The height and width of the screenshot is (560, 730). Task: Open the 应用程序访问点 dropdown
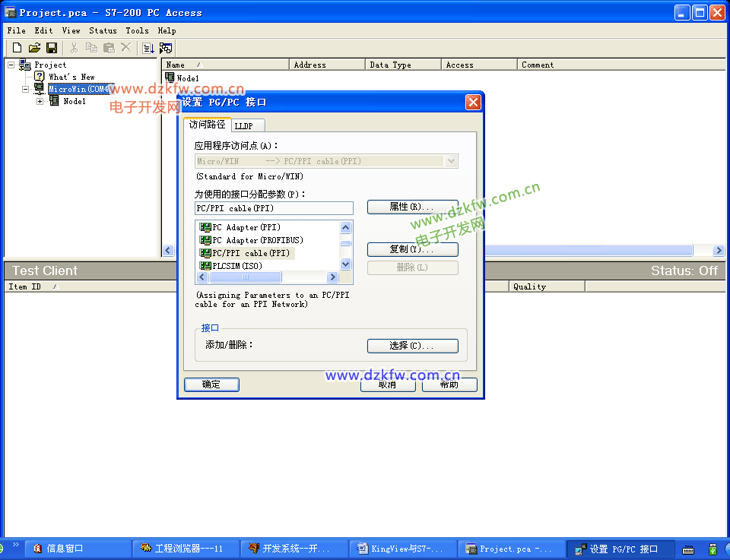point(452,161)
